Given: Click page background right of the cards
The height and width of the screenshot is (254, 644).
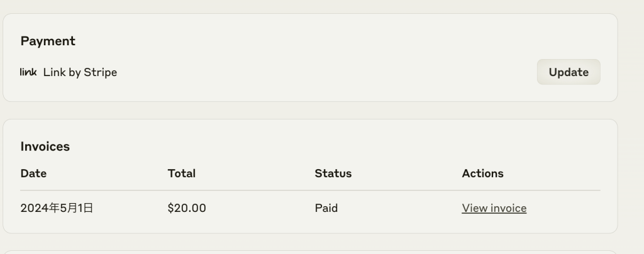Looking at the screenshot, I should [631, 126].
